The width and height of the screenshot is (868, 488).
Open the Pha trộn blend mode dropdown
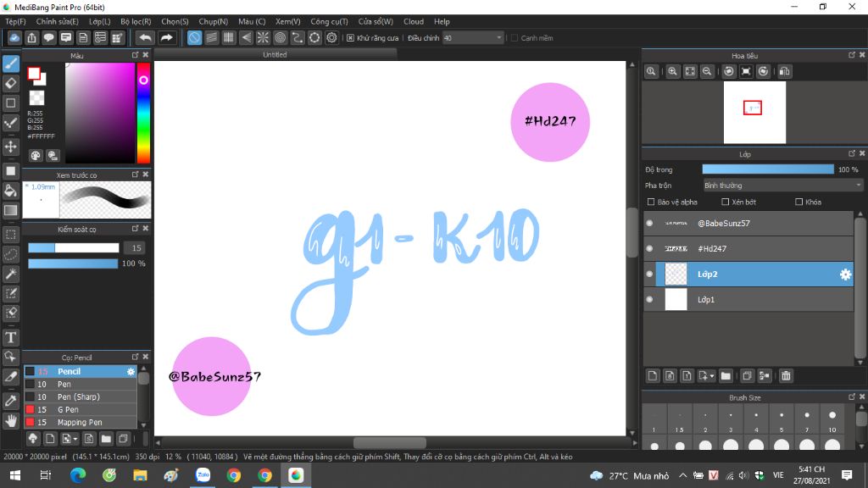(x=782, y=186)
